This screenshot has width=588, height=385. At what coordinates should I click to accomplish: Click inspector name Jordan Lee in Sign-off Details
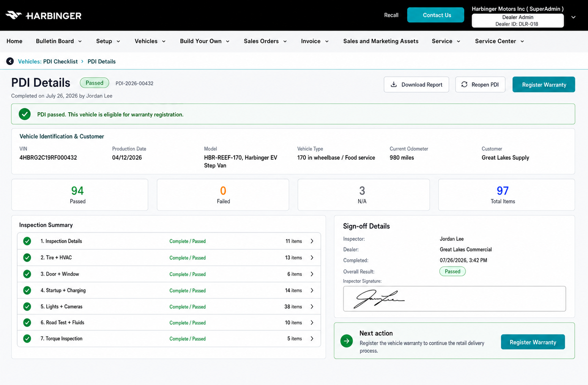click(452, 239)
